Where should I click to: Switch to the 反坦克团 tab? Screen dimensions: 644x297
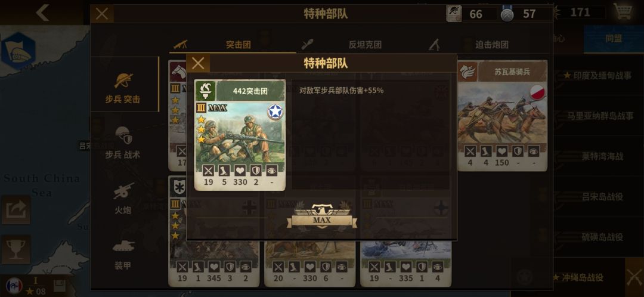tap(365, 44)
